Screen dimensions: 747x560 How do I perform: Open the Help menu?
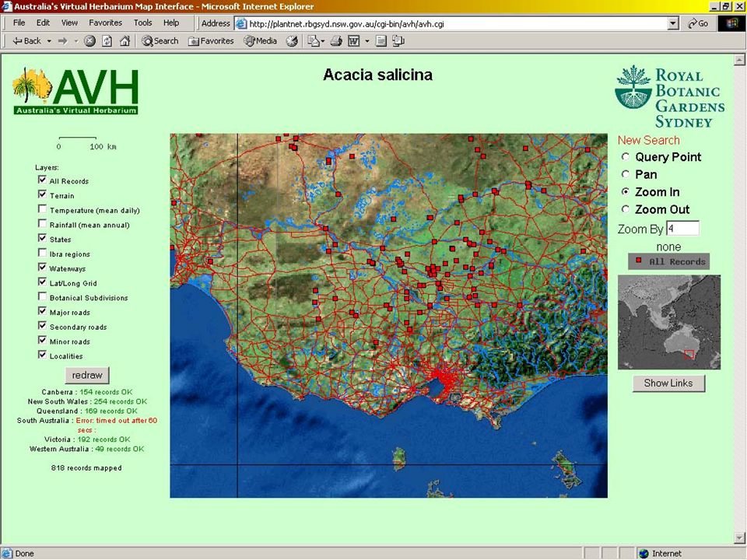[171, 23]
